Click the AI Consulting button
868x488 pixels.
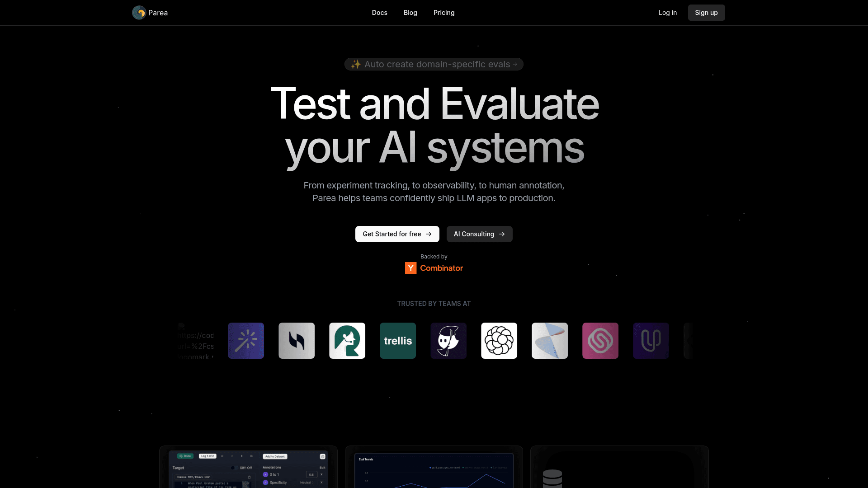click(x=479, y=234)
